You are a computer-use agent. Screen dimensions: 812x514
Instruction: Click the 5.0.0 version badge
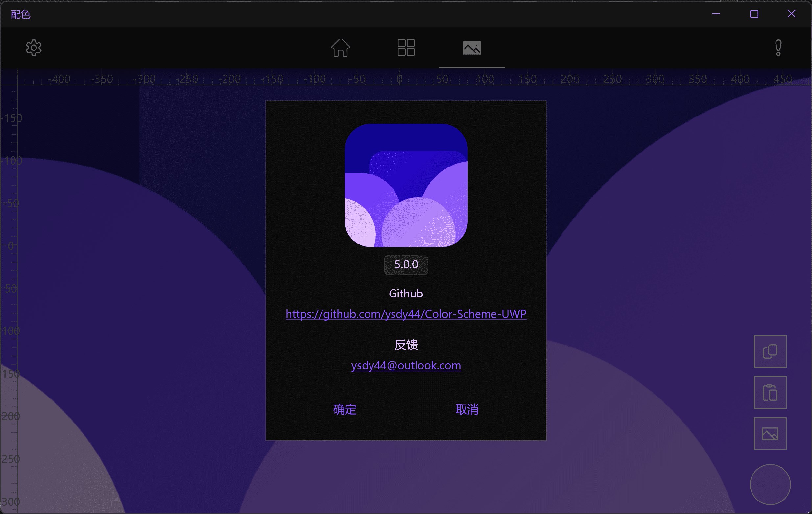click(x=406, y=265)
